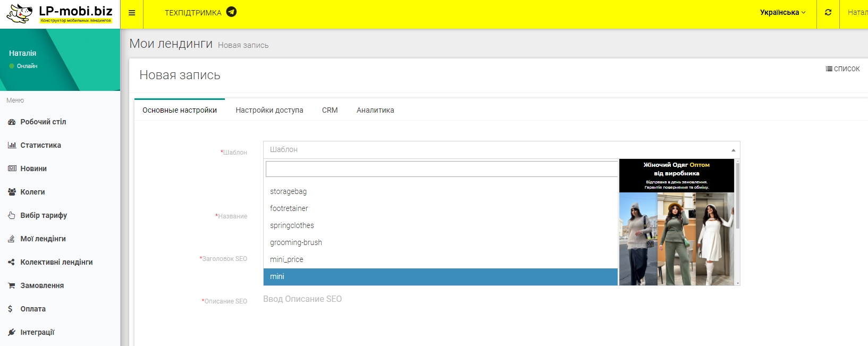
Task: Open the Колективні лендінги sidebar link
Action: [x=56, y=262]
